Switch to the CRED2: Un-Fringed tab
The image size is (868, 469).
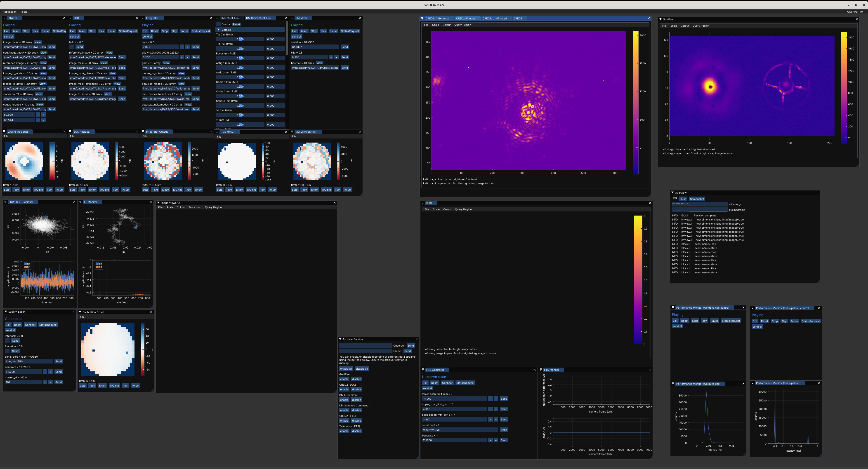coord(494,19)
